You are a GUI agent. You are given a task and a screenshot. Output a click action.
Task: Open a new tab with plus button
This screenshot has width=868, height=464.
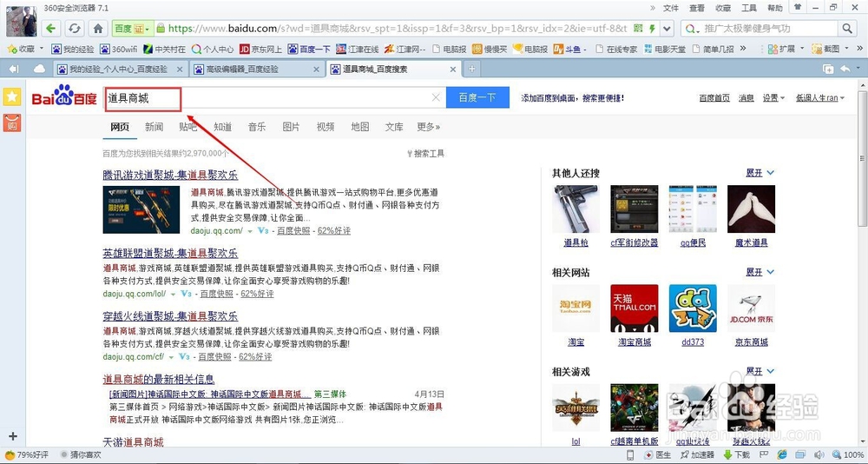(471, 70)
